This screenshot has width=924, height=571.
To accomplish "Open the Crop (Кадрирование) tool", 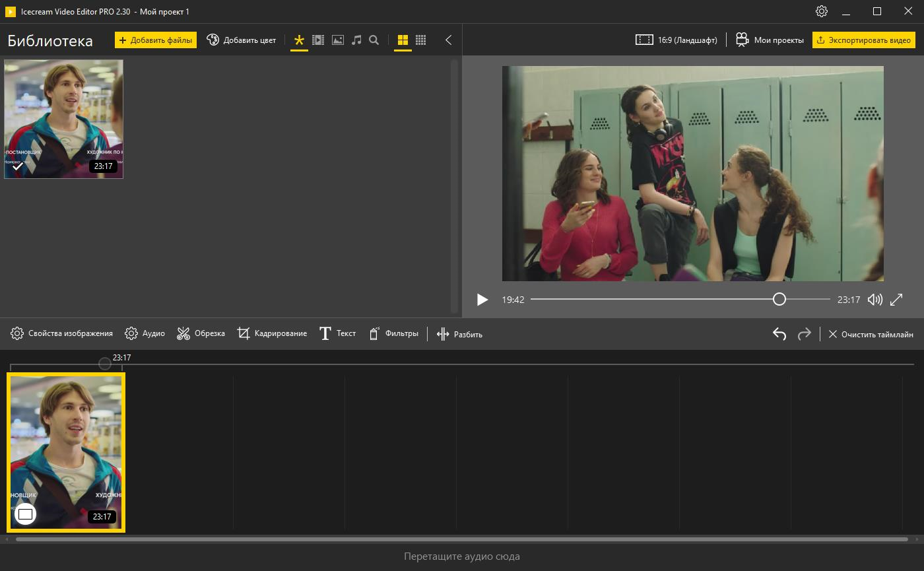I will [x=272, y=334].
